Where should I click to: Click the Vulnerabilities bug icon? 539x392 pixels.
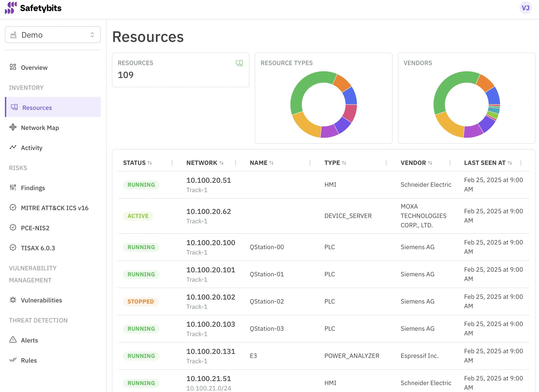[x=13, y=300]
